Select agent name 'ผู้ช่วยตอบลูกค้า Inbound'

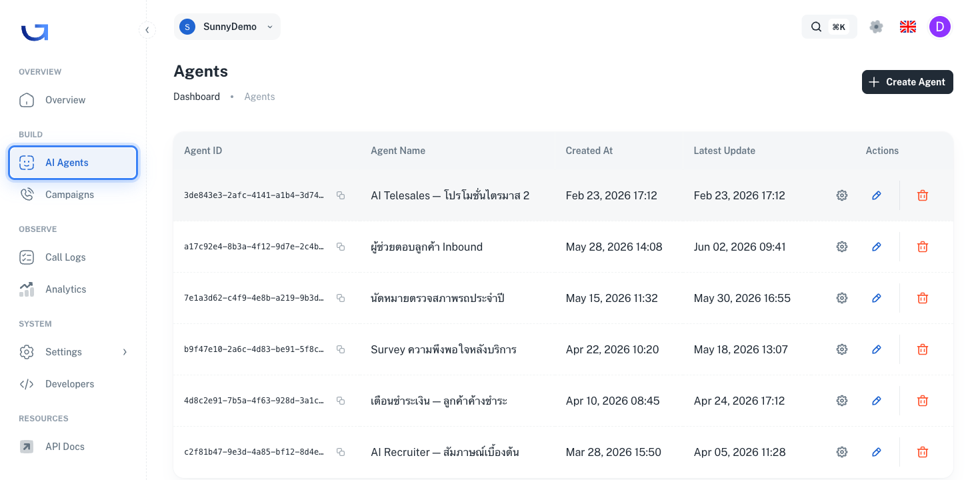pos(427,247)
